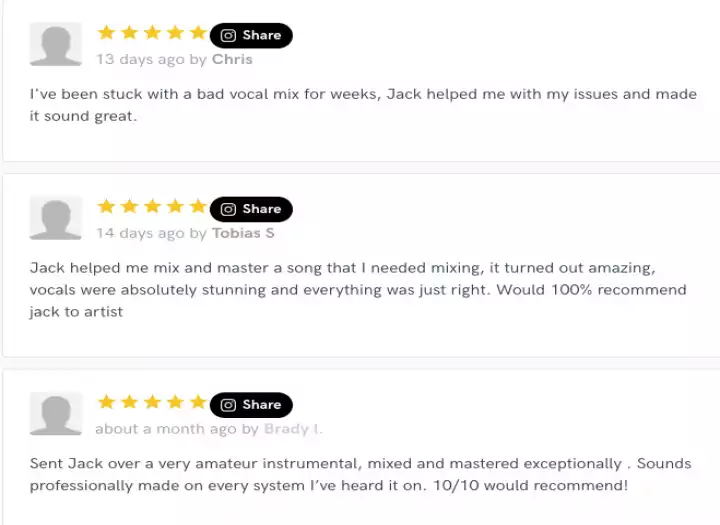720x525 pixels.
Task: Click the reviewer name Brady I.
Action: [x=293, y=429]
